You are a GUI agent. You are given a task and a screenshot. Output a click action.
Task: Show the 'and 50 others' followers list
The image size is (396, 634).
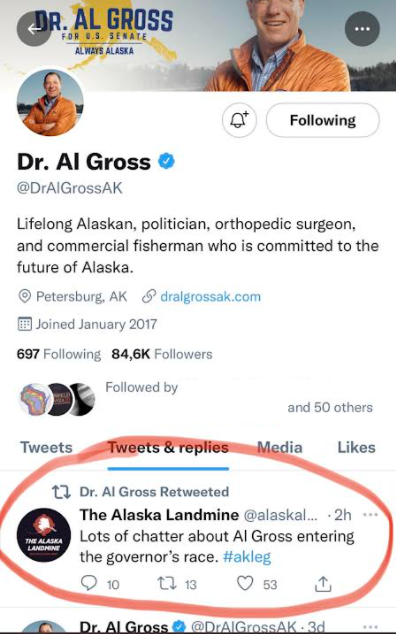330,408
